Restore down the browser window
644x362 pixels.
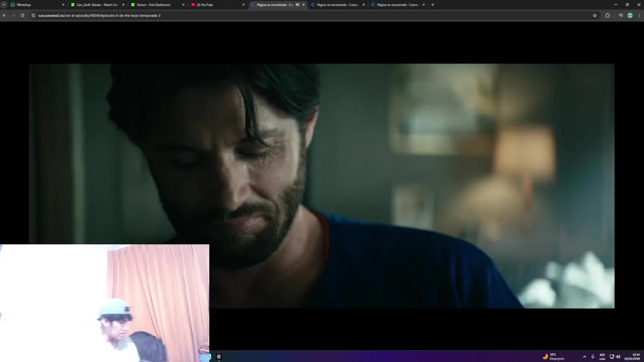click(627, 5)
